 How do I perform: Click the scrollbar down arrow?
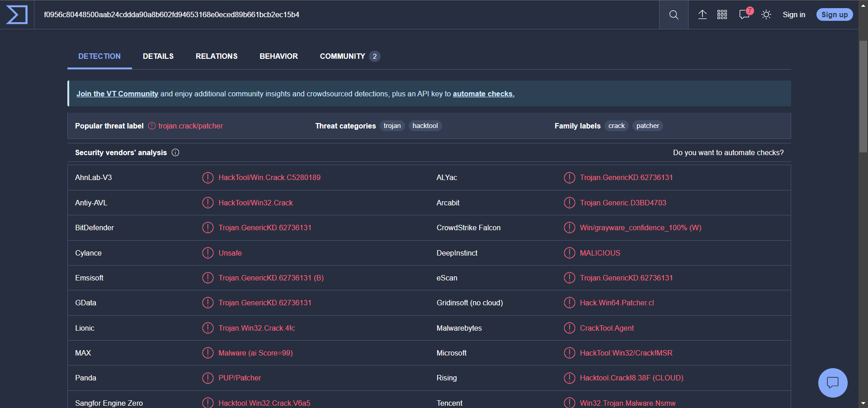click(863, 403)
